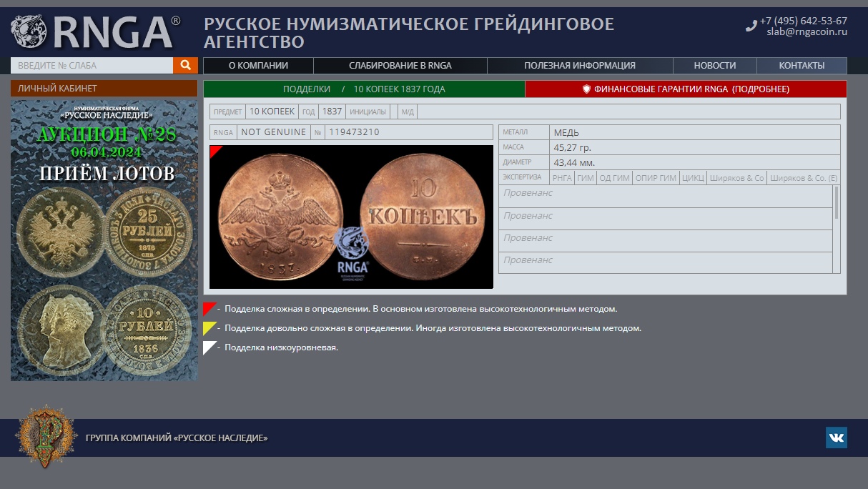This screenshot has width=868, height=489.
Task: Click the slab number search field
Action: [x=92, y=66]
